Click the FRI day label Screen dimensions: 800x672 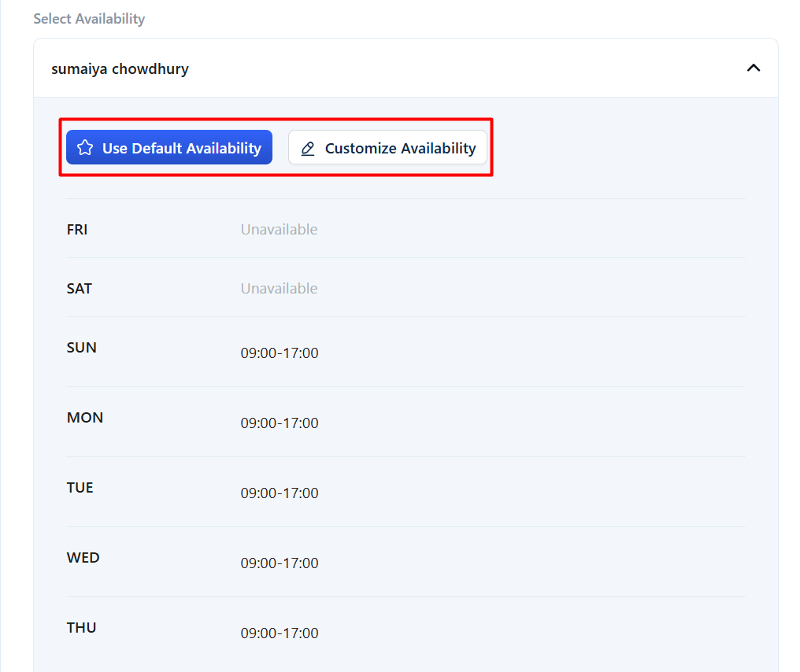(77, 230)
